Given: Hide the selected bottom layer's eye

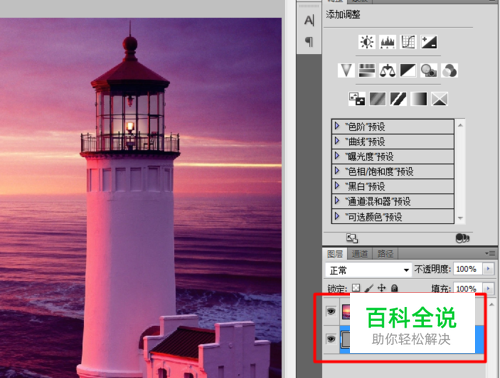Looking at the screenshot, I should [331, 339].
